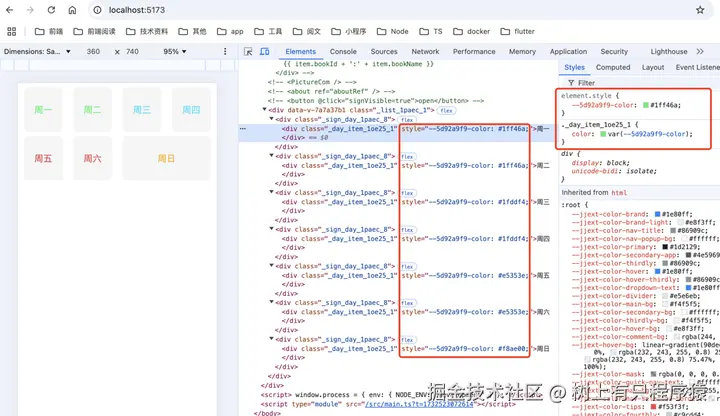Collapse the _sign_day div containing 周日
Viewport: 720px width, 416px height.
click(271, 339)
